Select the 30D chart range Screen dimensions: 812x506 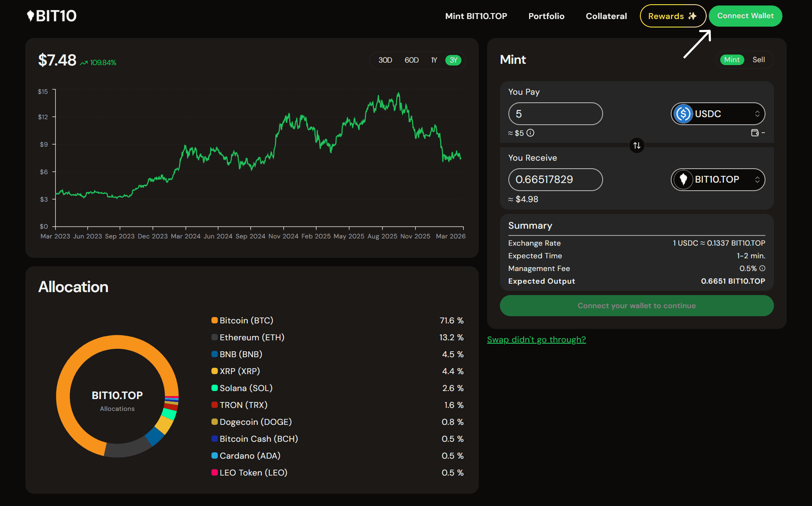[385, 60]
